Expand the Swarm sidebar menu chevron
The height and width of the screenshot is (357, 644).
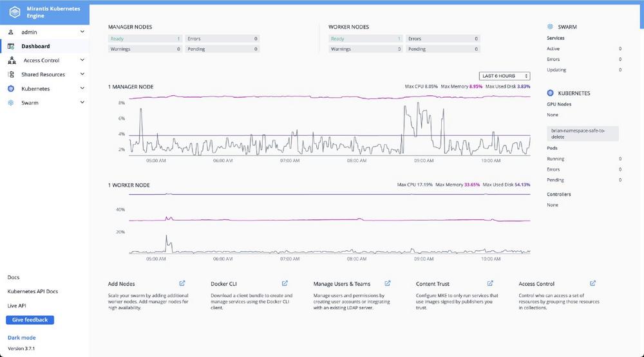tap(82, 103)
